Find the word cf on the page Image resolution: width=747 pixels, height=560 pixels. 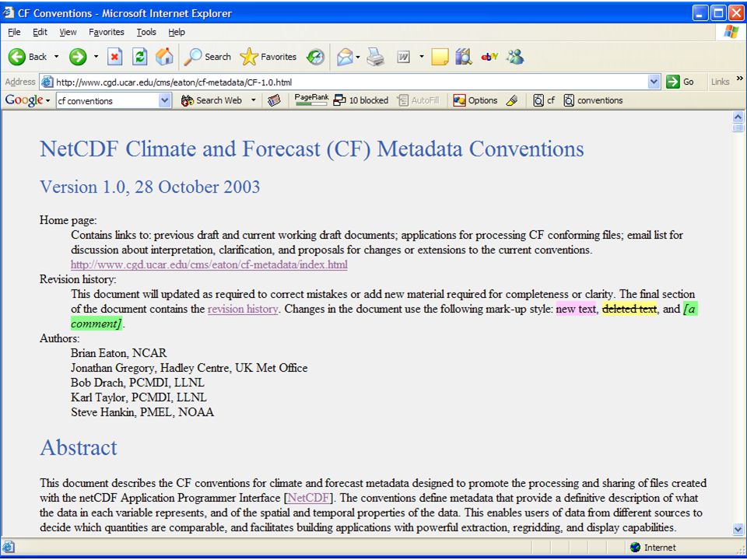[544, 100]
